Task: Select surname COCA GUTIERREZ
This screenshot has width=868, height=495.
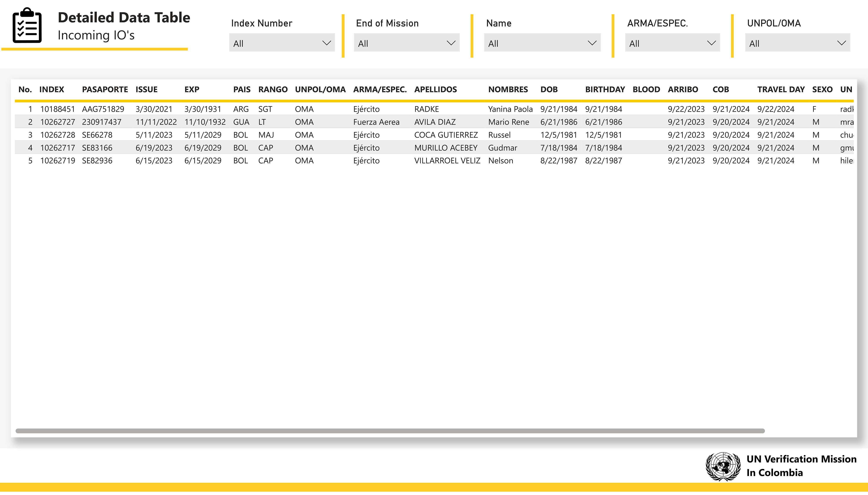Action: pos(446,135)
